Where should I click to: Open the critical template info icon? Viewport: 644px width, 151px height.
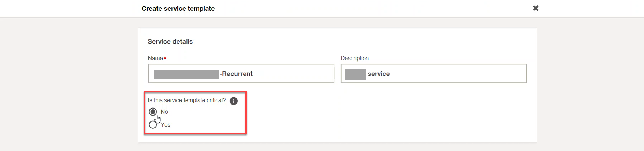point(234,101)
